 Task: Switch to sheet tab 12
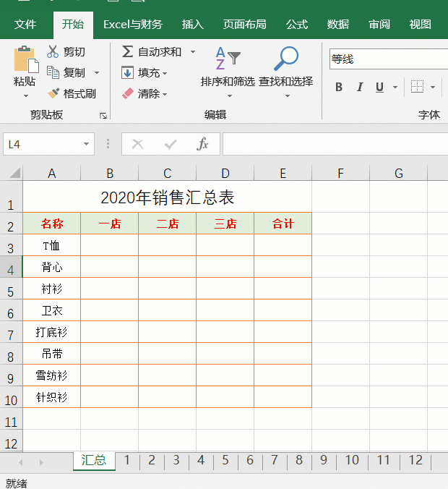415,460
